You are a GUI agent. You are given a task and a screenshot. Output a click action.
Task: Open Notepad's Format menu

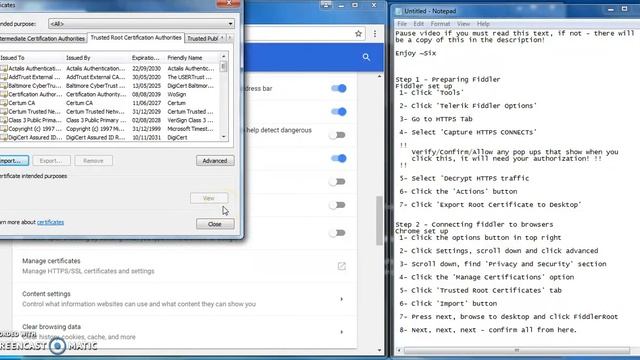click(440, 24)
